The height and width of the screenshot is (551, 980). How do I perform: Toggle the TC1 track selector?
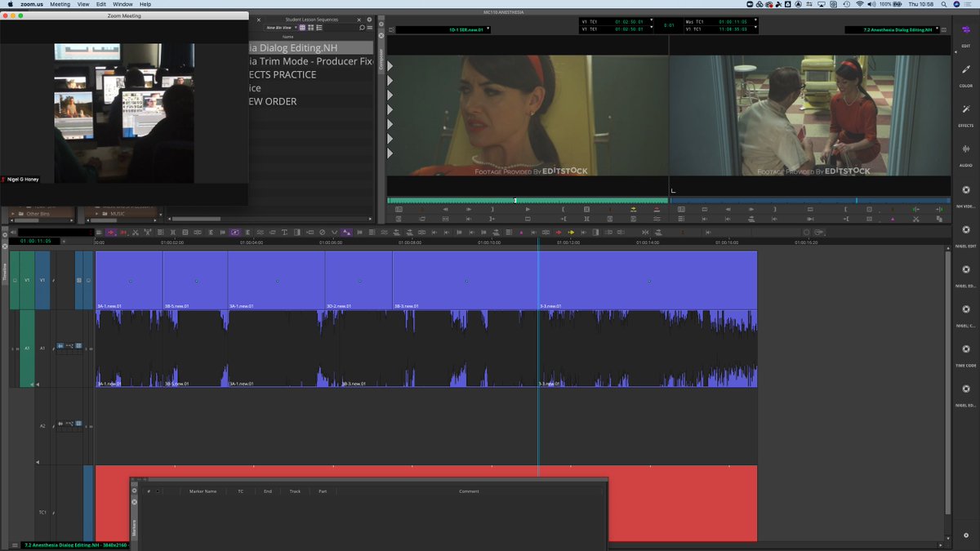click(42, 512)
